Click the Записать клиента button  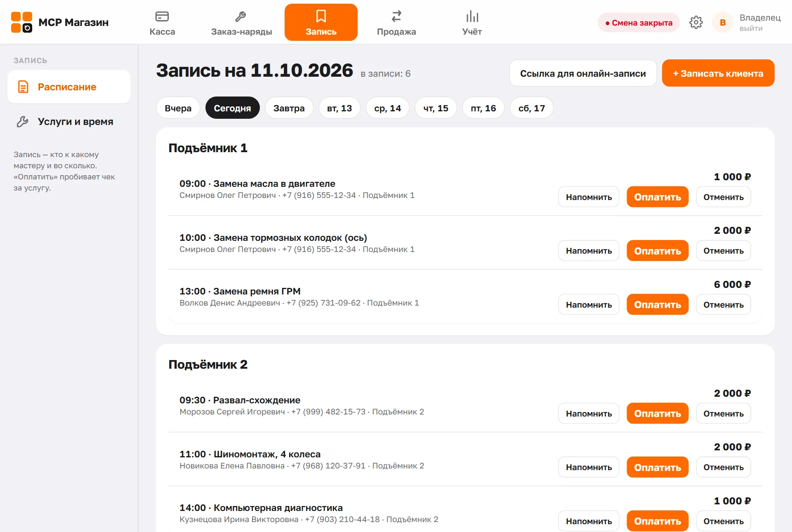point(718,73)
